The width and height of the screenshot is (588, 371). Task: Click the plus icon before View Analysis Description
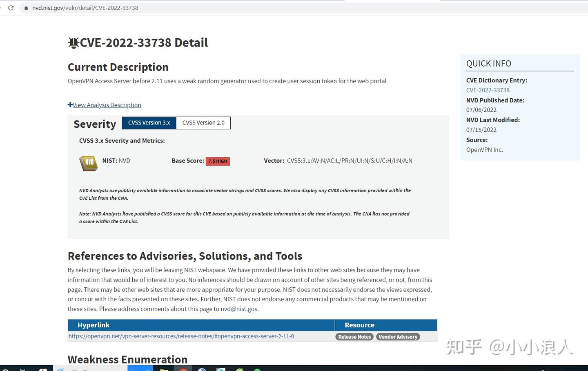point(70,105)
